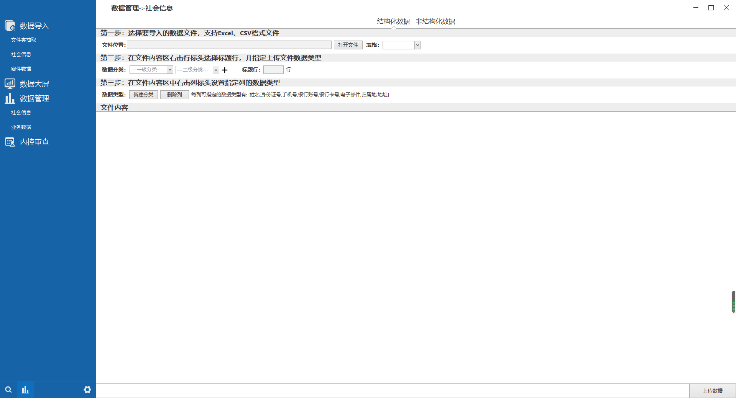Viewport: 736px width, 398px height.
Task: Click the 打开文件 button
Action: (348, 45)
